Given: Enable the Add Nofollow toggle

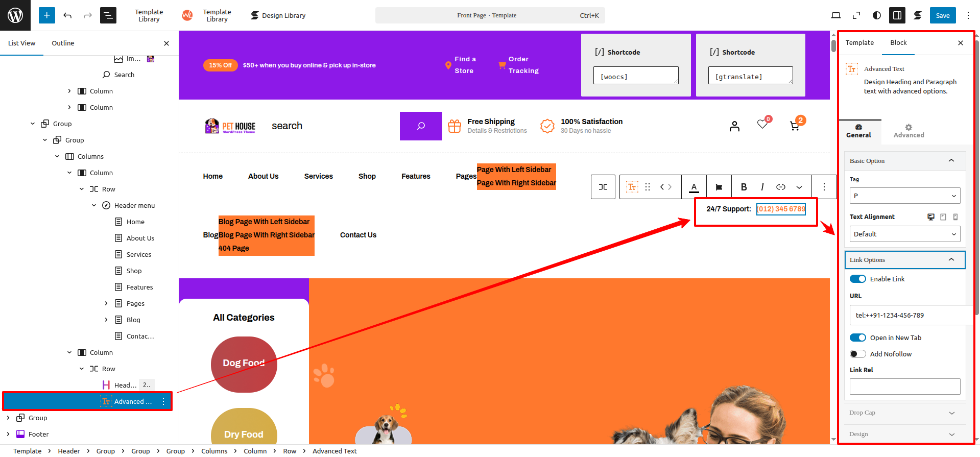Looking at the screenshot, I should point(858,354).
